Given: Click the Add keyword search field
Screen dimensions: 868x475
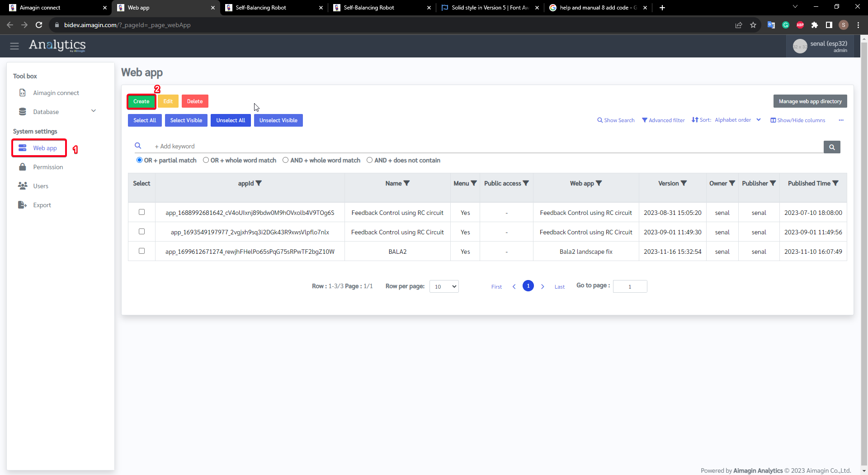Looking at the screenshot, I should click(x=488, y=146).
